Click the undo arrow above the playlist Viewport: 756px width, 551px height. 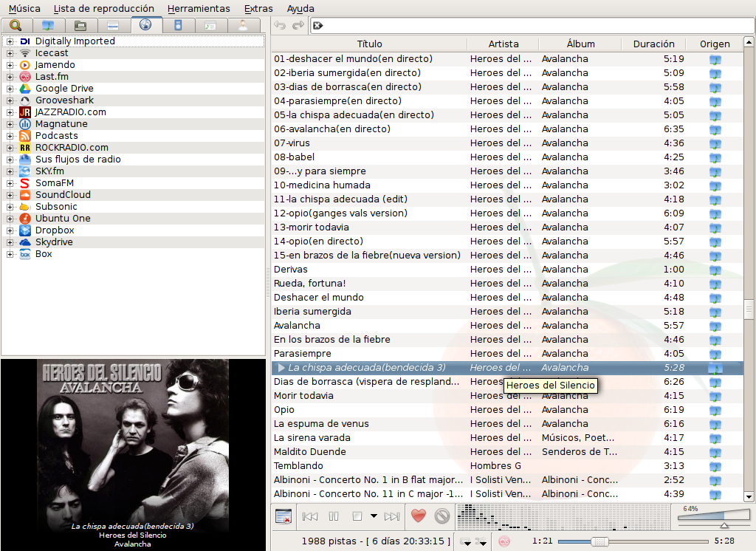click(280, 25)
